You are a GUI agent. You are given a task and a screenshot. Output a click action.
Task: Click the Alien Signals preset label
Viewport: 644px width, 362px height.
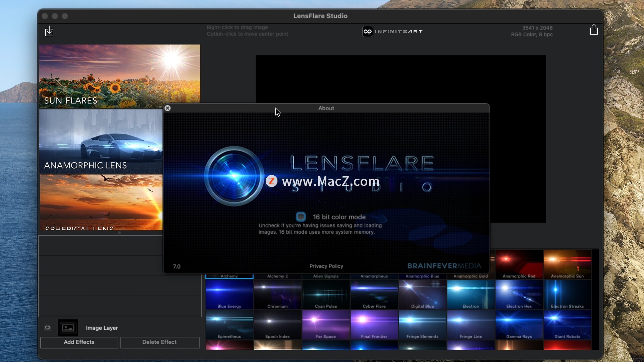(x=326, y=276)
